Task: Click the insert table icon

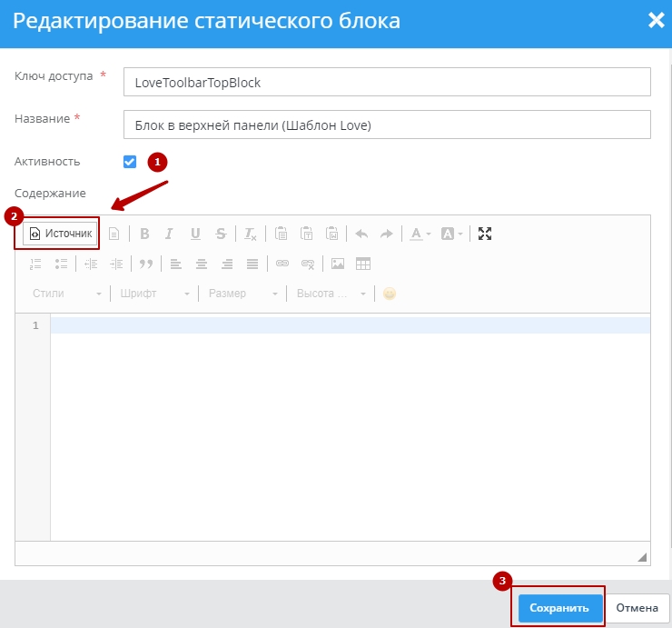Action: point(363,264)
